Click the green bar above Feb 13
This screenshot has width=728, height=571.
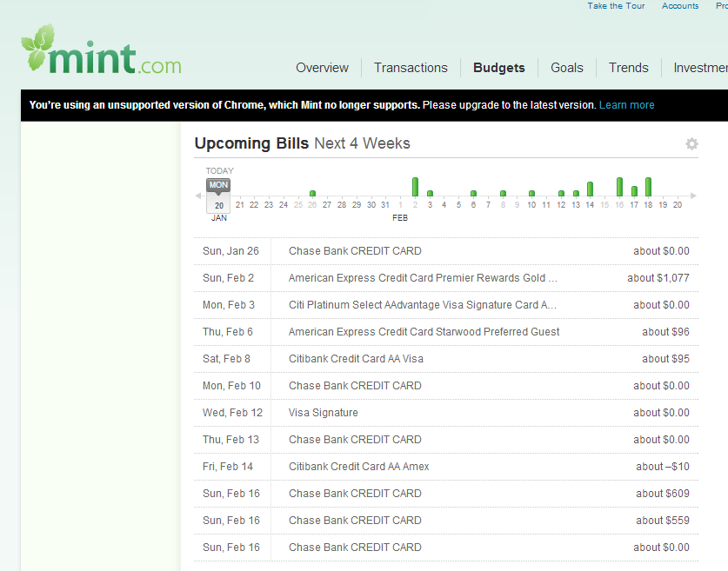(x=576, y=193)
